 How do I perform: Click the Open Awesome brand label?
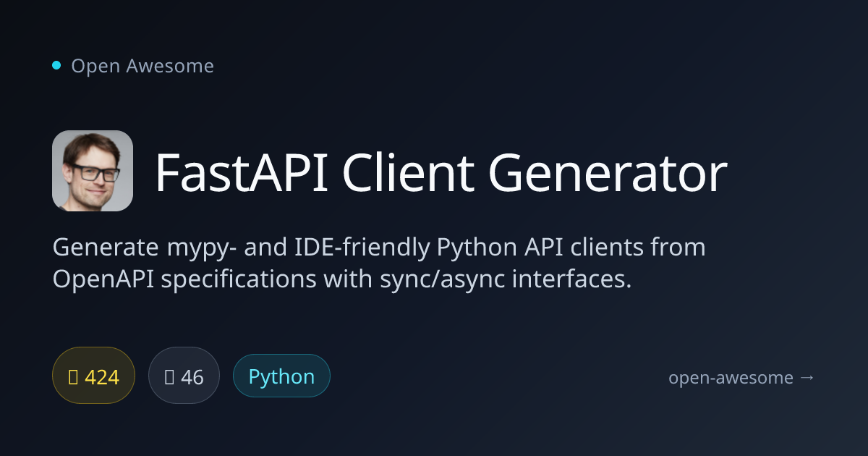(142, 66)
